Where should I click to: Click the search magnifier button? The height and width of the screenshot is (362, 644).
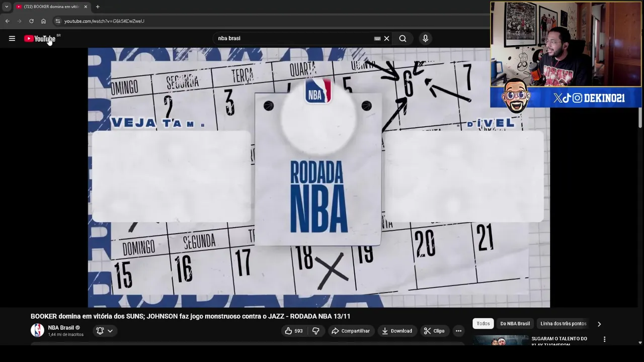click(403, 38)
